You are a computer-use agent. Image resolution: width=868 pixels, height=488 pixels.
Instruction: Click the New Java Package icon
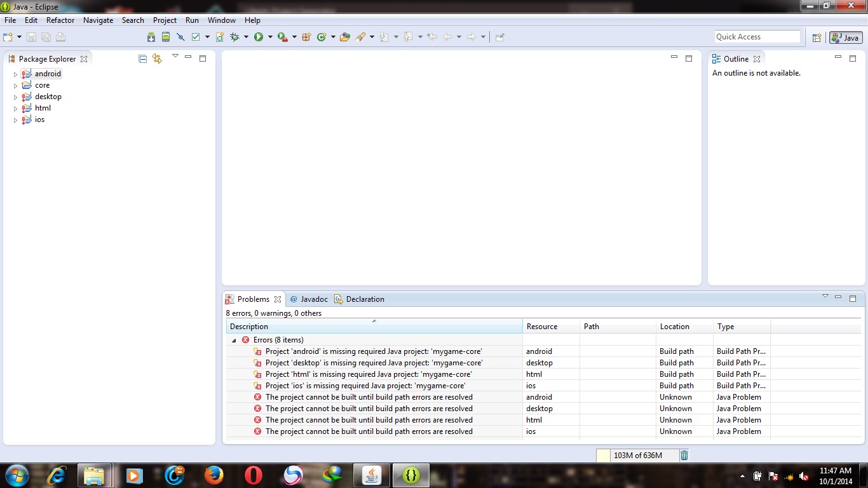(306, 37)
